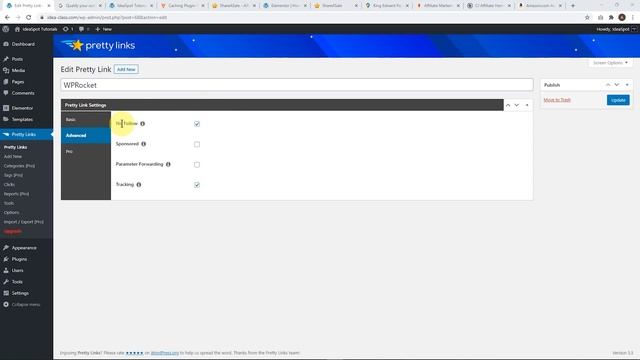The image size is (640, 360).
Task: Open the King Edward browser tab
Action: point(388,6)
